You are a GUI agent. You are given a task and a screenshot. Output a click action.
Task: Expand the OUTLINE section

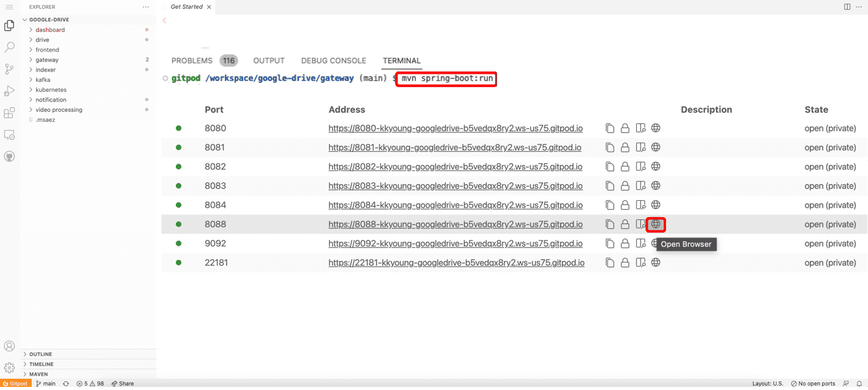click(x=40, y=355)
